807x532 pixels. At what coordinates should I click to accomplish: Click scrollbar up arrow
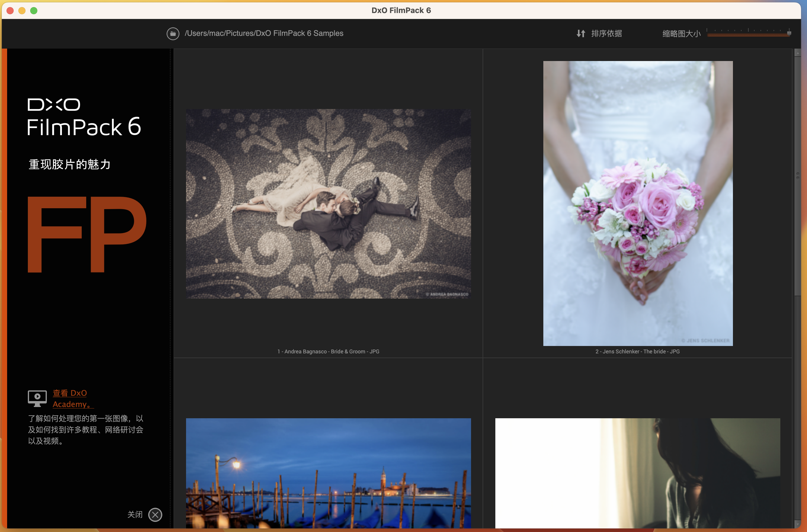tap(798, 53)
